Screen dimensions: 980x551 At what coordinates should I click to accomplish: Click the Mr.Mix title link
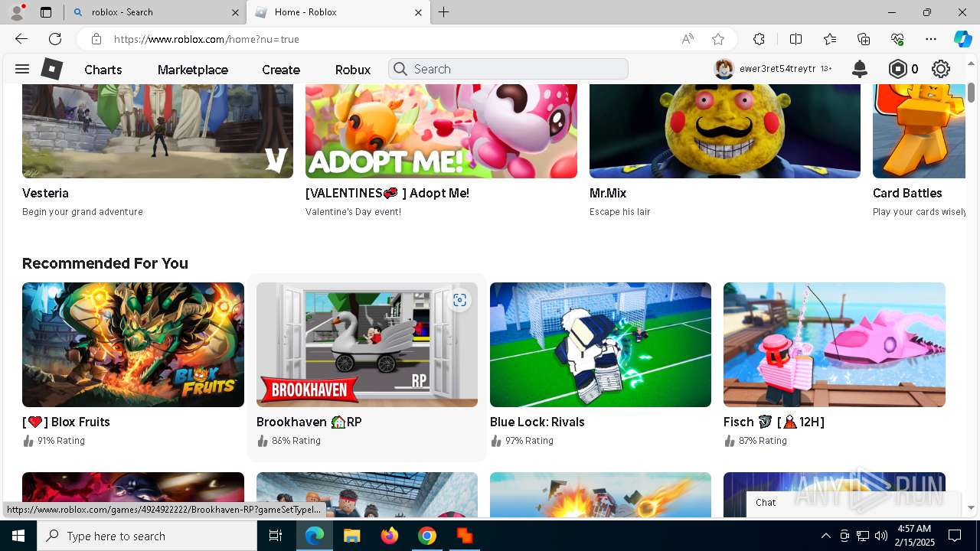[608, 193]
